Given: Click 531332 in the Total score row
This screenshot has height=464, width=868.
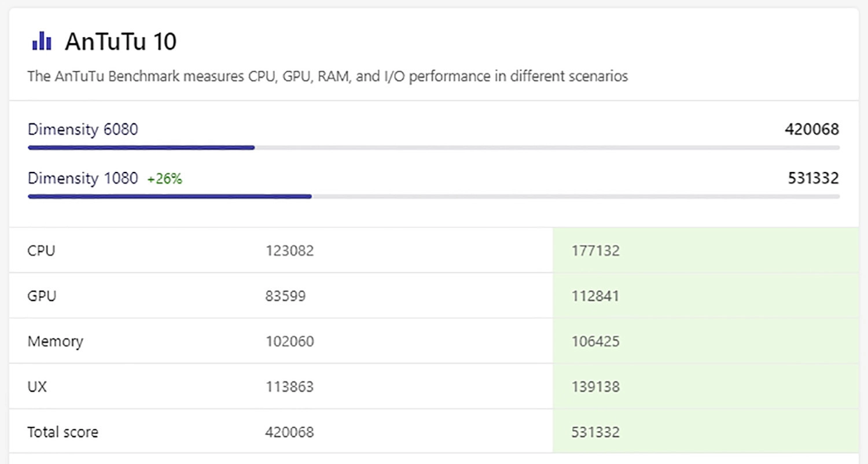Looking at the screenshot, I should 595,432.
